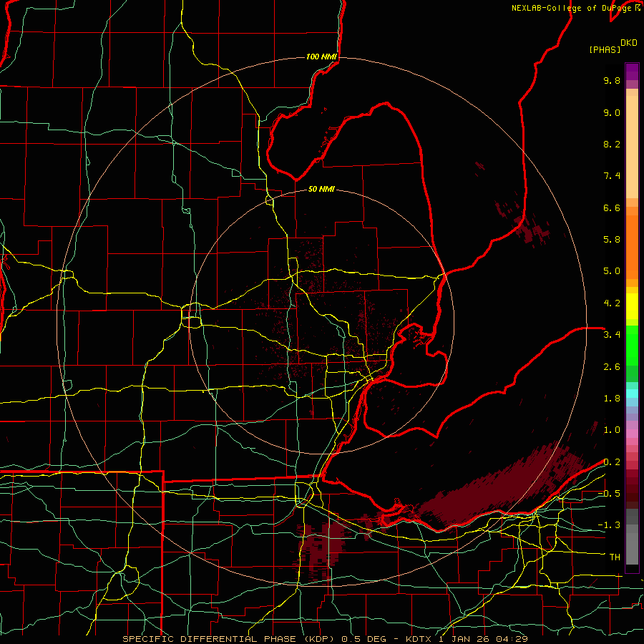Select the 9.0 value on the scale
The height and width of the screenshot is (644, 644).
click(x=612, y=112)
